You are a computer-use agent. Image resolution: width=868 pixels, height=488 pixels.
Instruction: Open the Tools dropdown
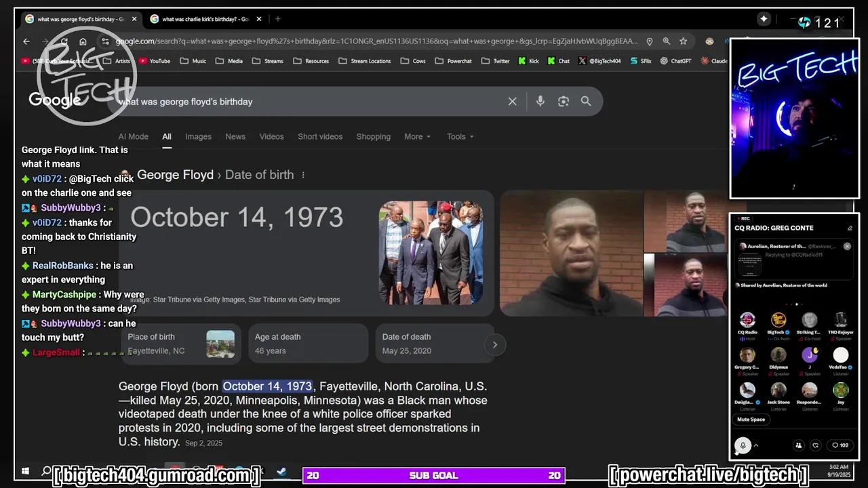point(460,137)
